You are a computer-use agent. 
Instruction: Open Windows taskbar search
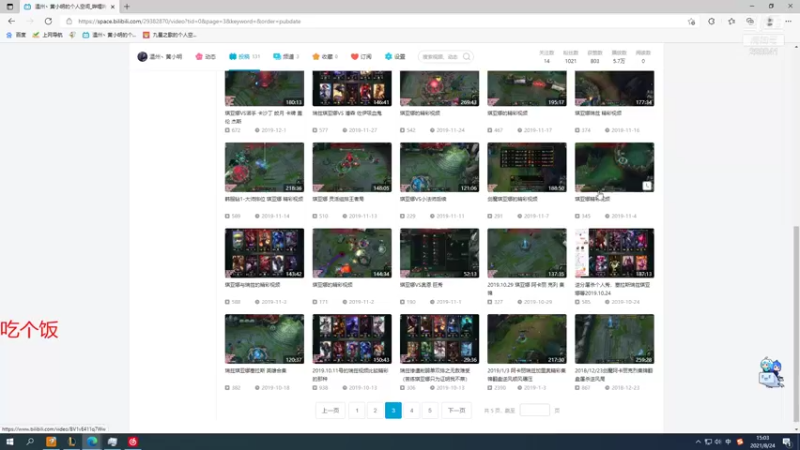click(x=30, y=442)
